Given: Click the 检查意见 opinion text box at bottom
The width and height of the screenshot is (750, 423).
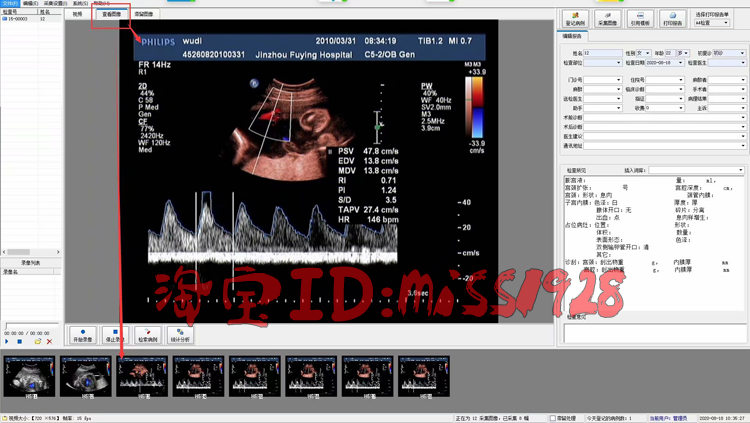Looking at the screenshot, I should pyautogui.click(x=655, y=333).
